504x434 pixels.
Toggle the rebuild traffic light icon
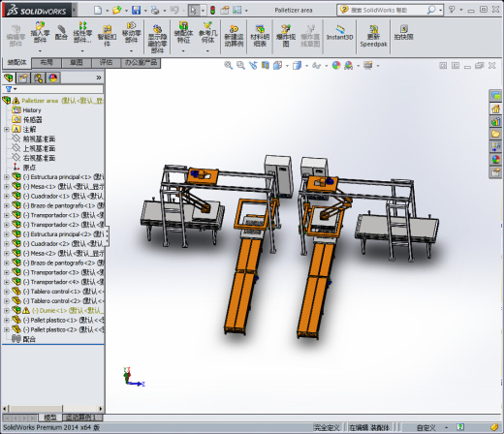pyautogui.click(x=212, y=11)
